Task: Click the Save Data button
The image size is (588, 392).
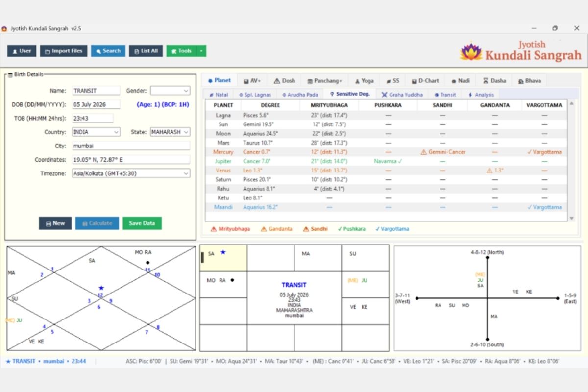Action: pyautogui.click(x=142, y=223)
